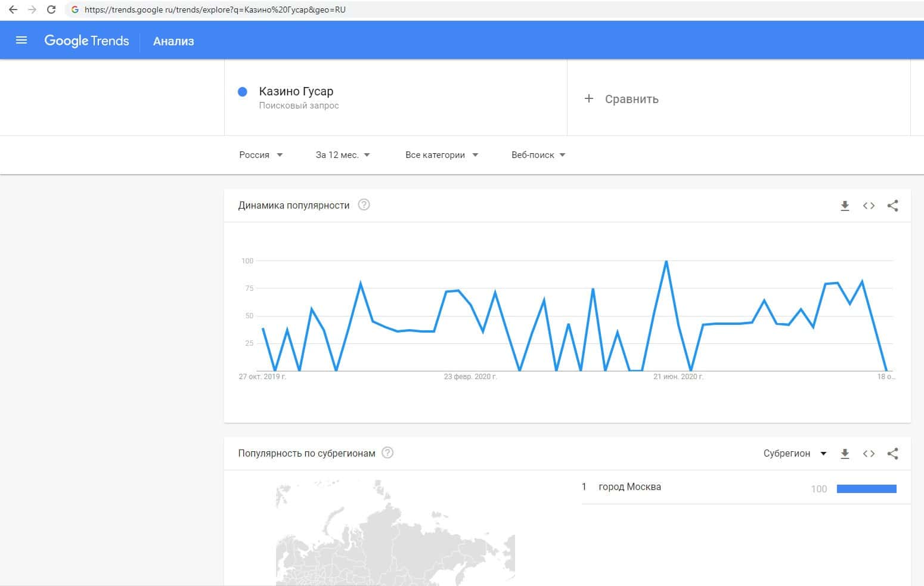This screenshot has height=586, width=924.
Task: Download the subregion popularity data
Action: (x=845, y=454)
